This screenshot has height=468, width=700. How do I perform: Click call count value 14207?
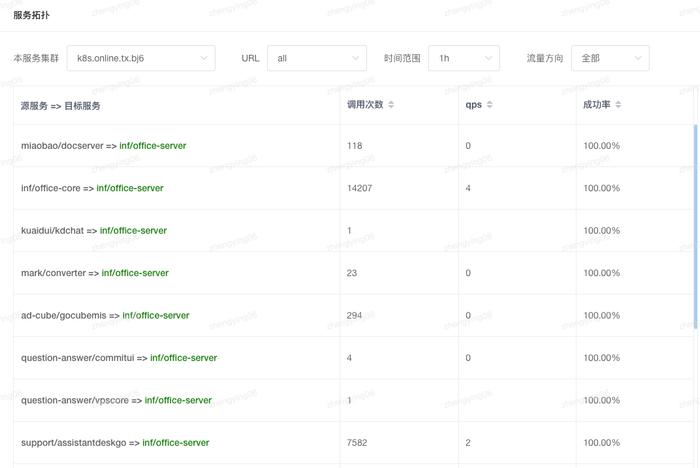359,188
